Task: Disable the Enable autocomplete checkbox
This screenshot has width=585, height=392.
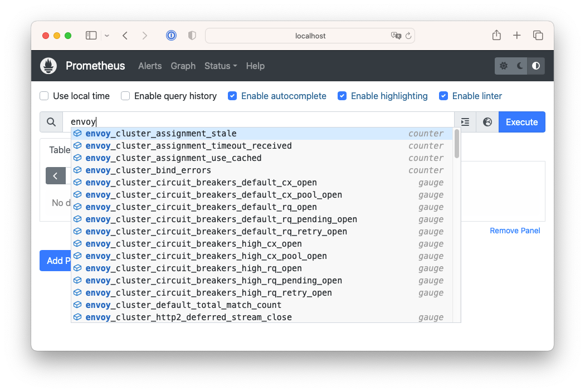Action: pos(232,96)
